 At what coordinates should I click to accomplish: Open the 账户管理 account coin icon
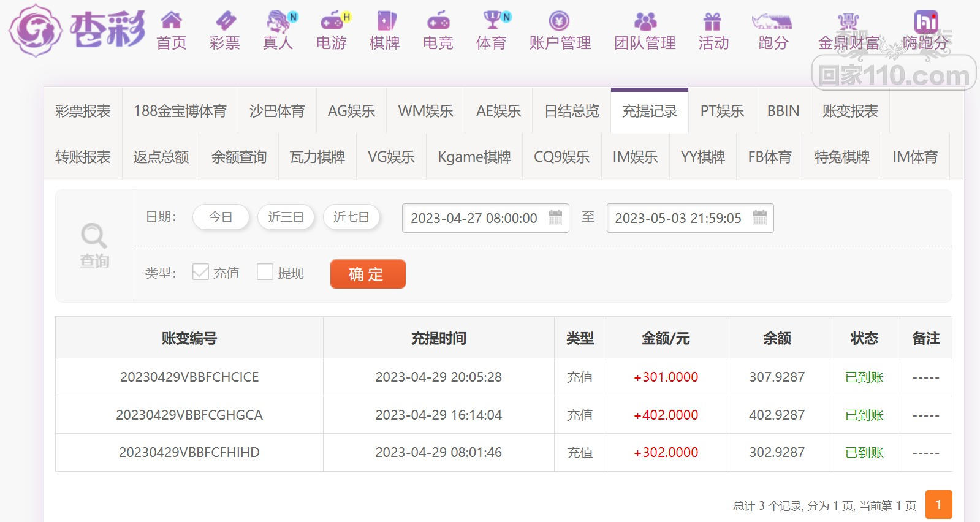[x=559, y=21]
